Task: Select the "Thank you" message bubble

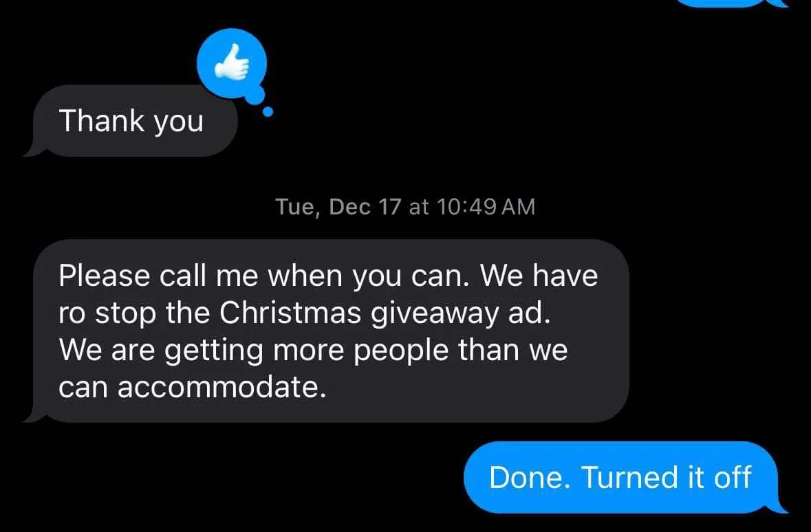Action: 131,121
